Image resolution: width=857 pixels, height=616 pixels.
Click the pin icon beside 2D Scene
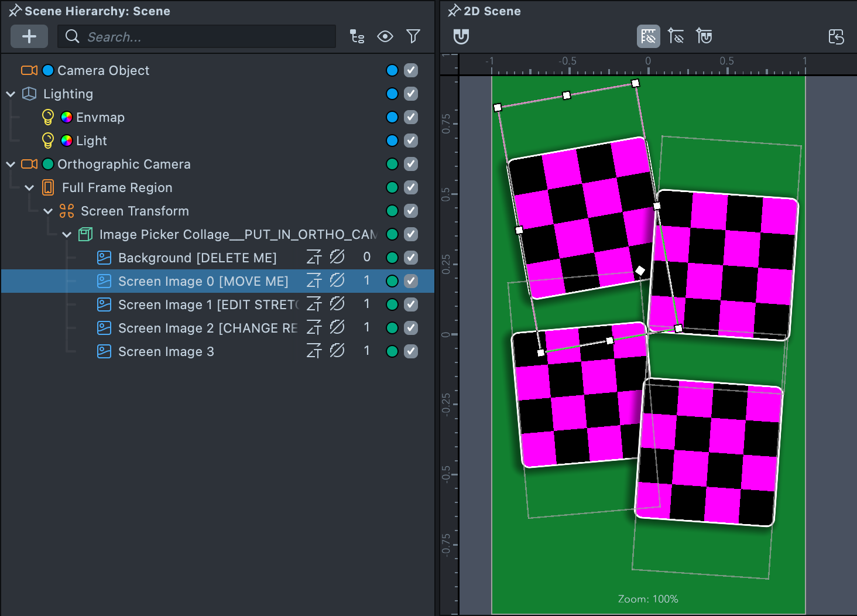454,11
